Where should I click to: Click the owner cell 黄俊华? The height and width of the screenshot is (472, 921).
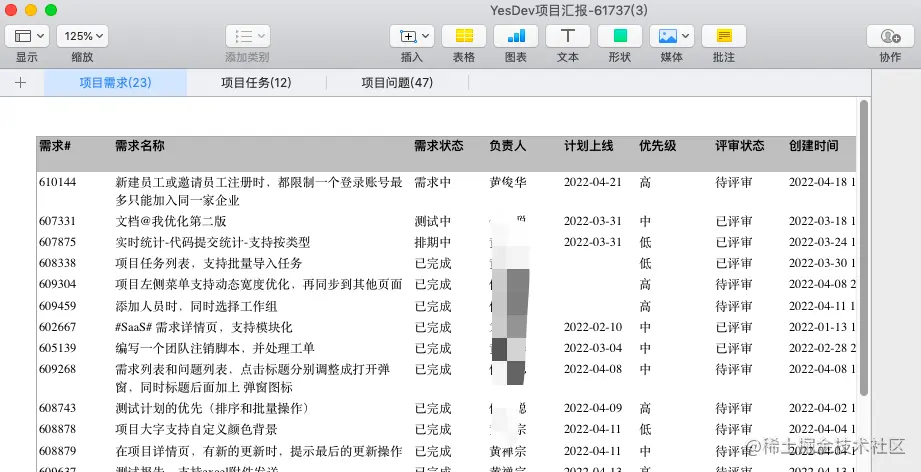[508, 182]
